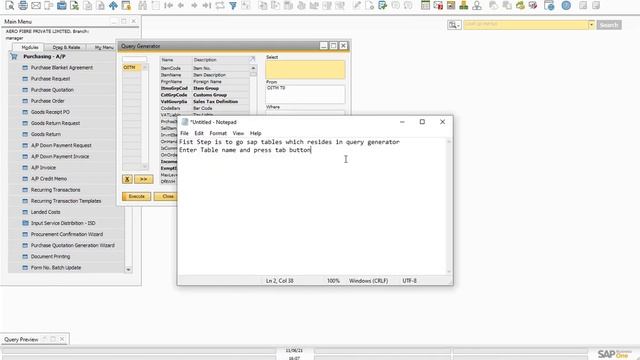
Task: Click the Export to Excel icon
Action: point(74,5)
